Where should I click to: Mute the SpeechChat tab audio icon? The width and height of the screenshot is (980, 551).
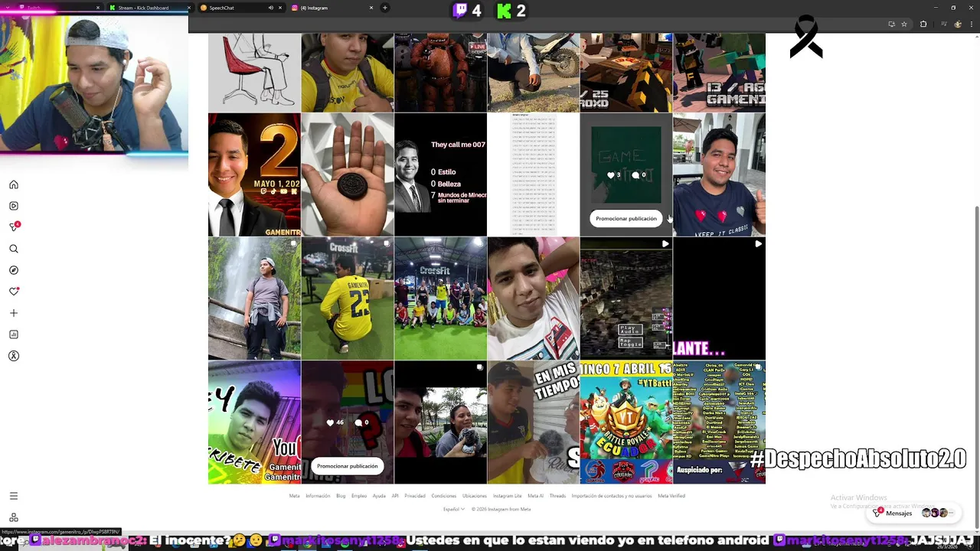click(270, 8)
